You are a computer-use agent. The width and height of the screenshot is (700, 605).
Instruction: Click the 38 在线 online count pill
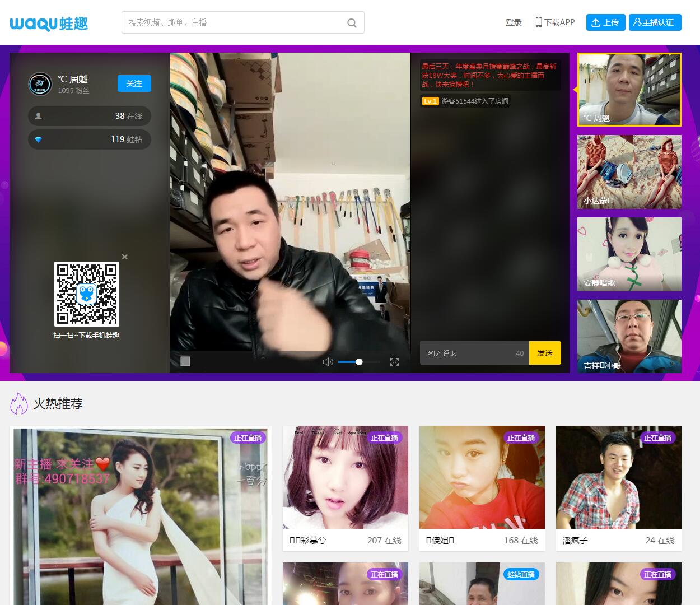click(90, 116)
